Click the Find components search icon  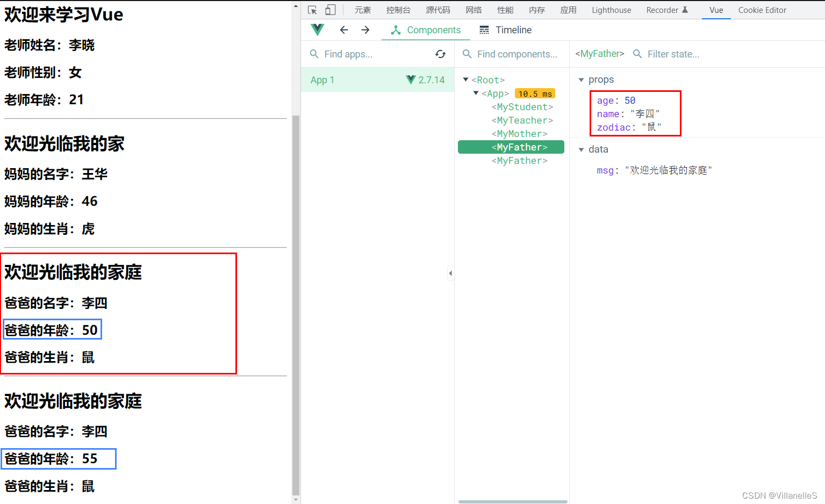pos(467,54)
